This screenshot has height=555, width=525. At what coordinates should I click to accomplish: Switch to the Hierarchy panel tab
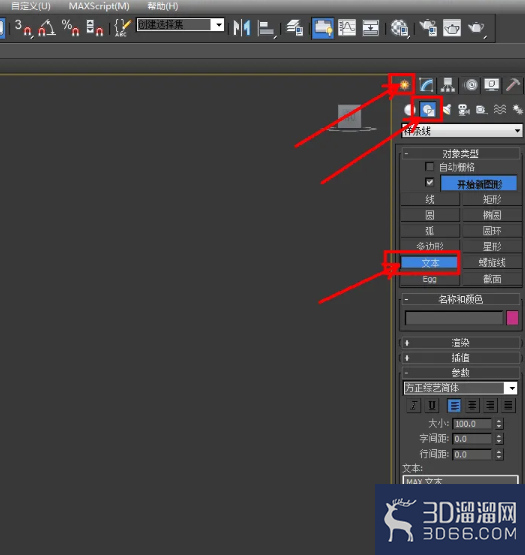click(448, 85)
